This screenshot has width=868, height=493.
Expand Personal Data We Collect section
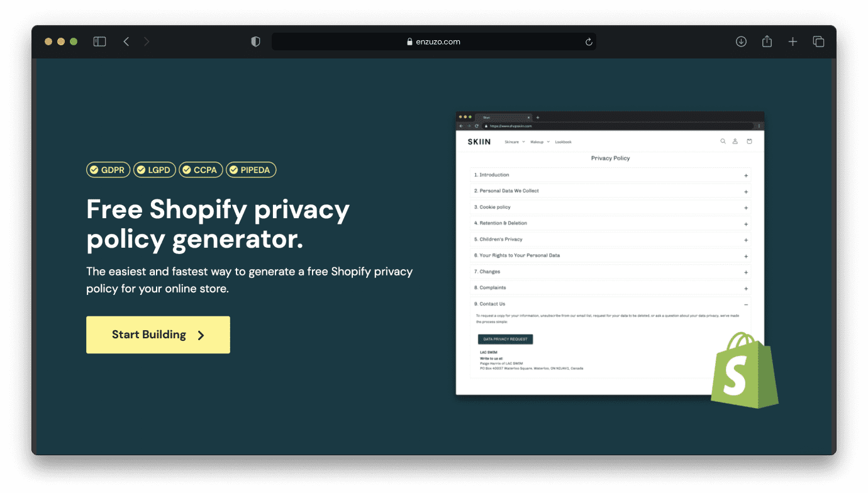pos(610,191)
